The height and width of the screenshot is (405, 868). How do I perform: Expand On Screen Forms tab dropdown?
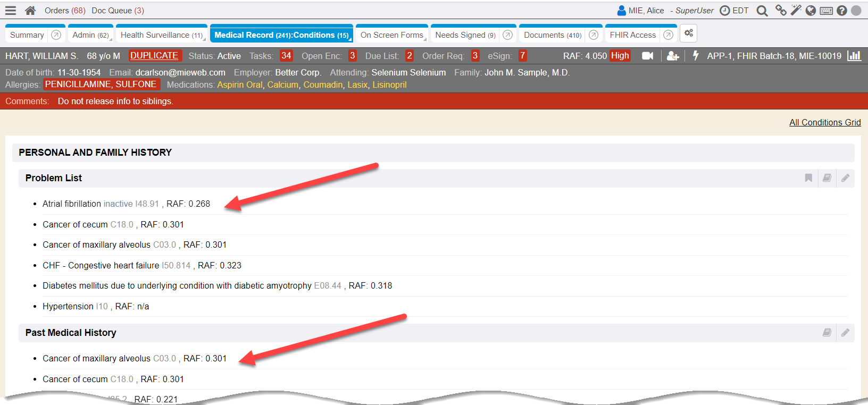pos(425,39)
